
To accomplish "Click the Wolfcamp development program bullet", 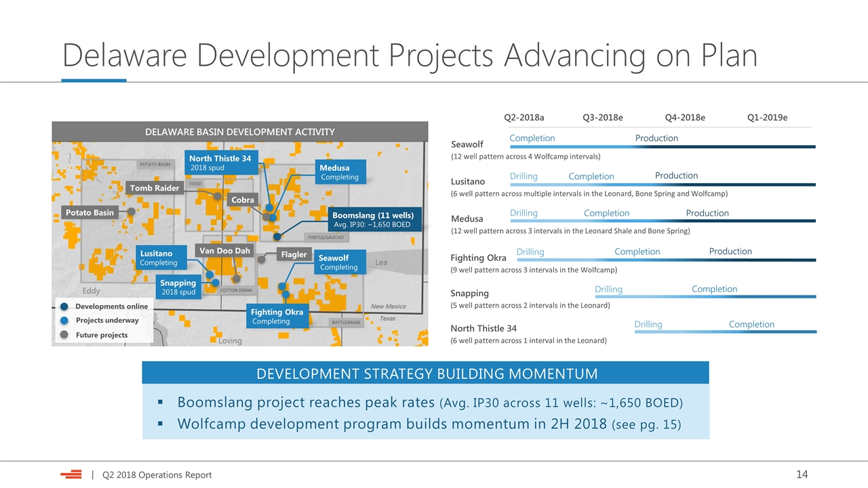I will tap(429, 424).
